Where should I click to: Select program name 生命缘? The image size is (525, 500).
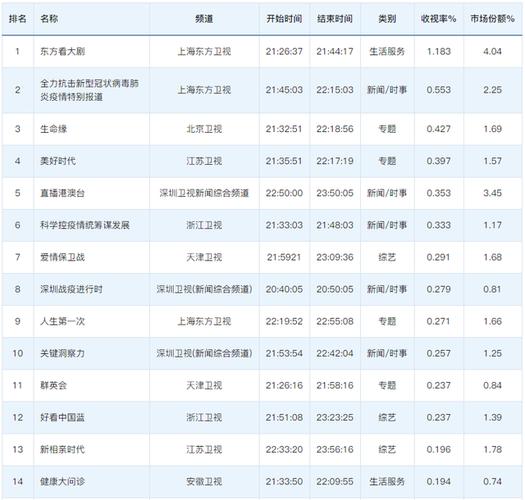tap(54, 129)
